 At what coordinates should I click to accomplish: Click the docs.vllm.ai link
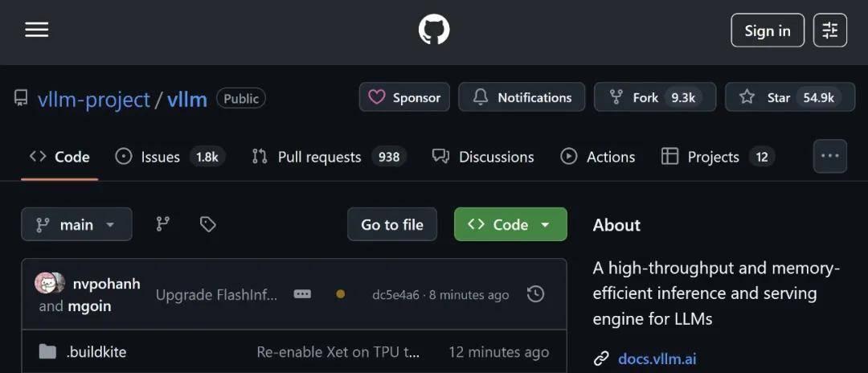657,359
